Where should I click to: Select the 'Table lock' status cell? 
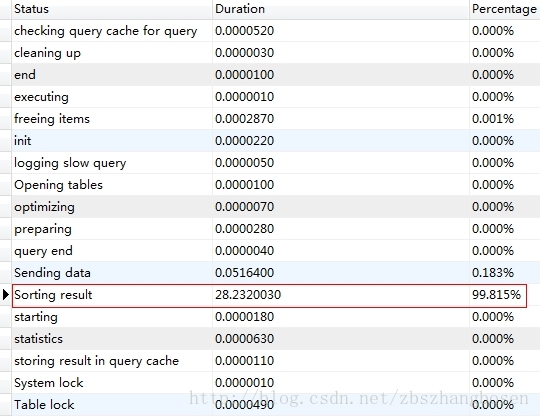(x=112, y=405)
